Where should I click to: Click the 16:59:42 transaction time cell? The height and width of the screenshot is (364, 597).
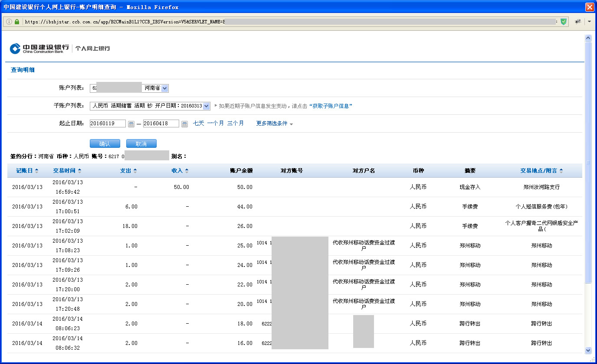click(67, 192)
